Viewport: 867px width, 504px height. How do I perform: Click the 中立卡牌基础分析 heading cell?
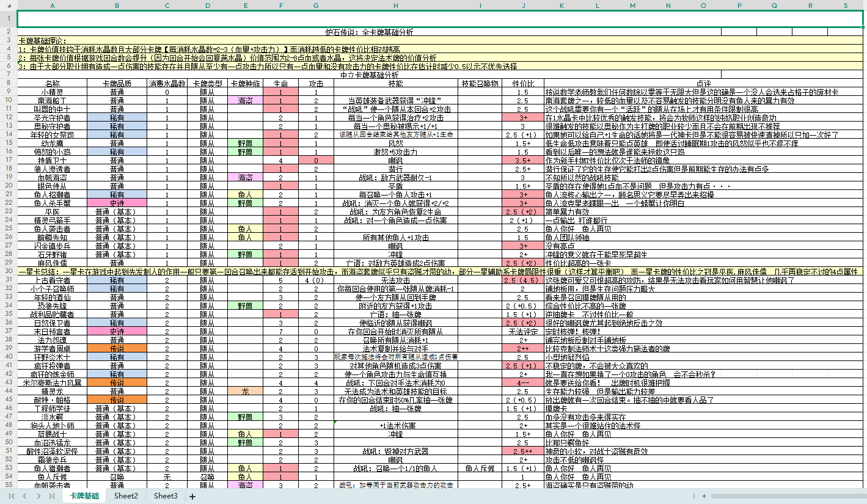pyautogui.click(x=369, y=75)
